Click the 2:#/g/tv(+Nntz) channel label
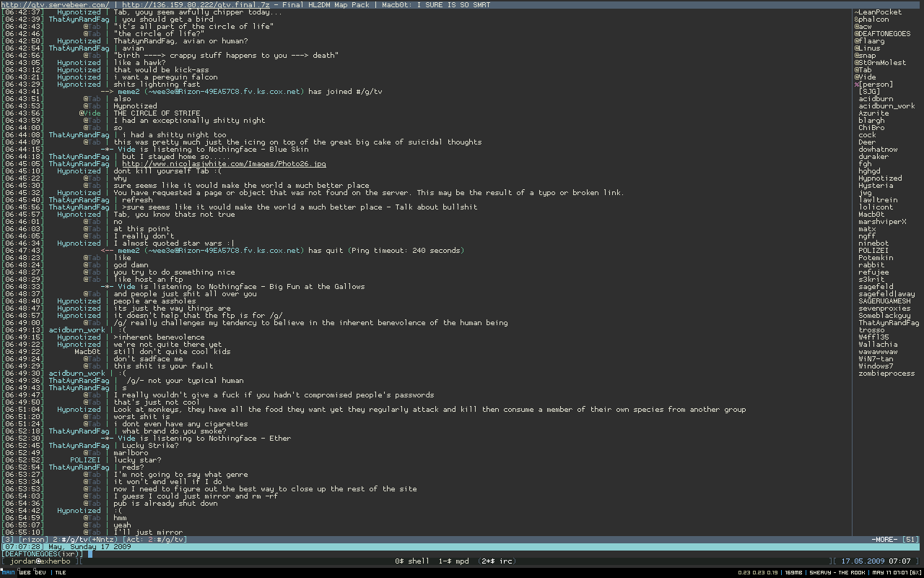The height and width of the screenshot is (578, 924). (x=86, y=540)
